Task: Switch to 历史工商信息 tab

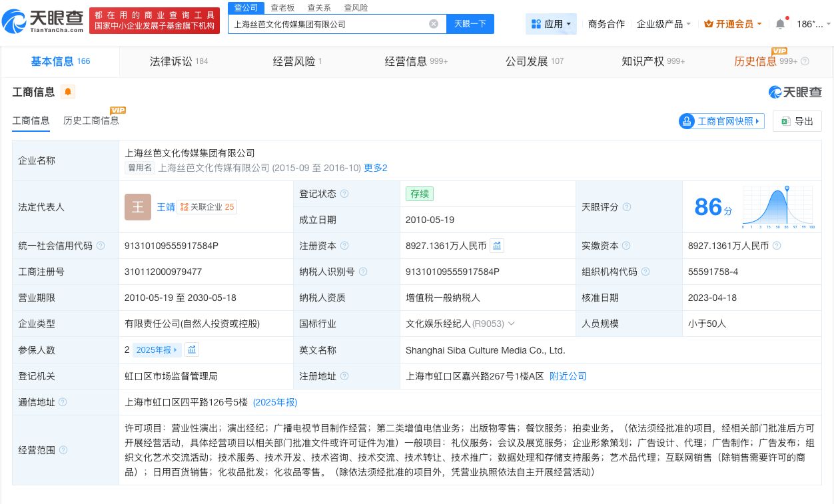Action: (x=91, y=121)
